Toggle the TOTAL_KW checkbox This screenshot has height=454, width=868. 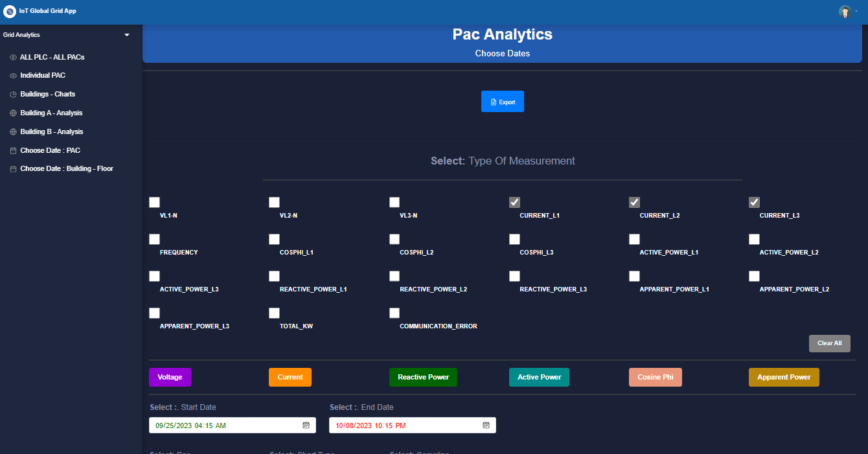coord(275,313)
